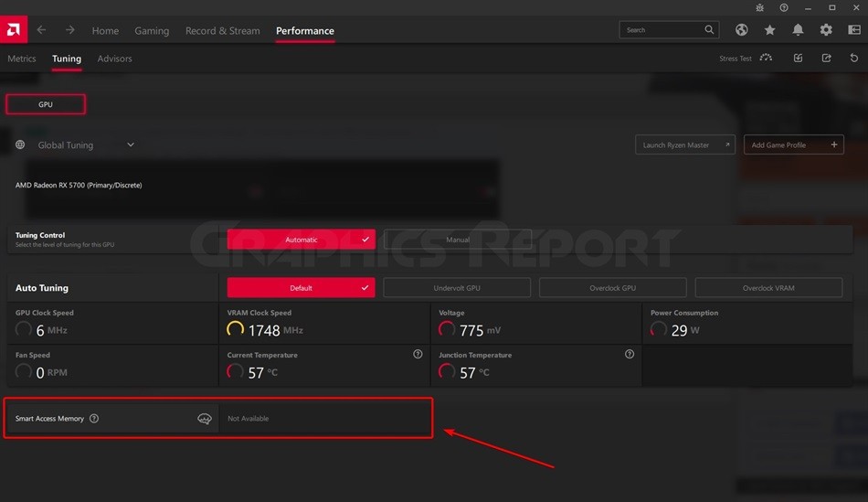Select Manual tuning control
The width and height of the screenshot is (868, 502).
click(457, 240)
